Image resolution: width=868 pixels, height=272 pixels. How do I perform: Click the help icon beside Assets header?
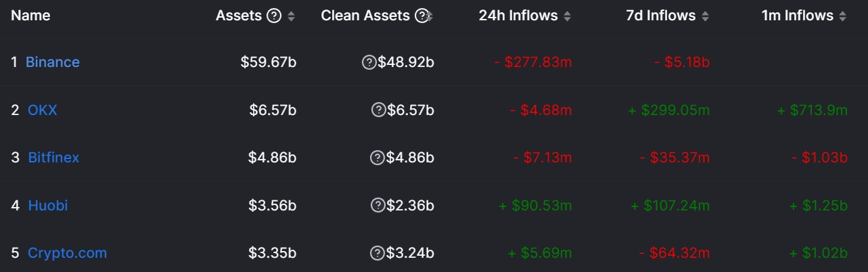(274, 16)
